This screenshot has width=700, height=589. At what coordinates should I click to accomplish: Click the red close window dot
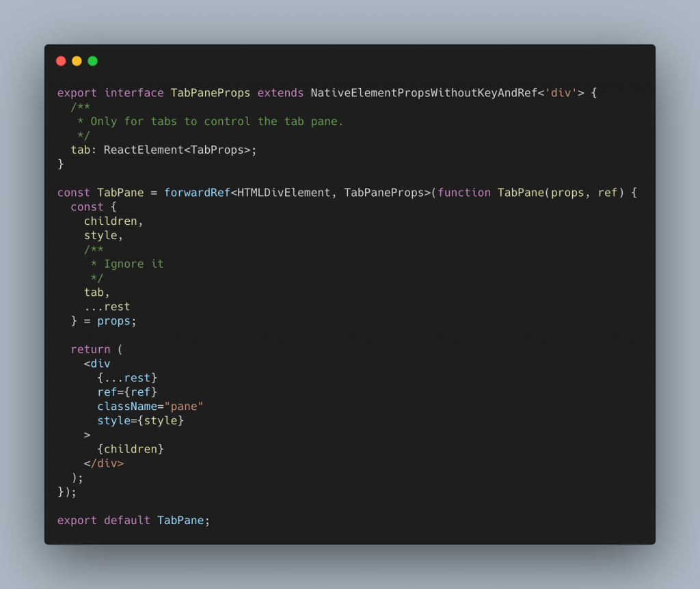[61, 61]
